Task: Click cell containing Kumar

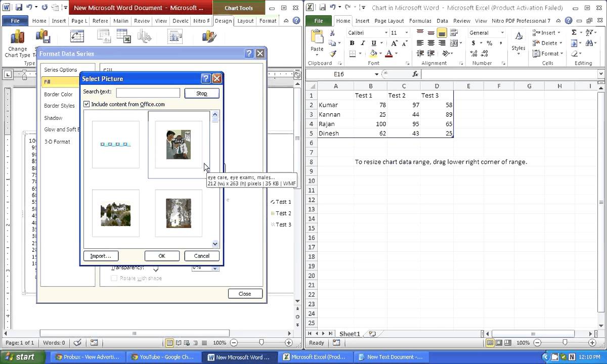Action: 335,105
